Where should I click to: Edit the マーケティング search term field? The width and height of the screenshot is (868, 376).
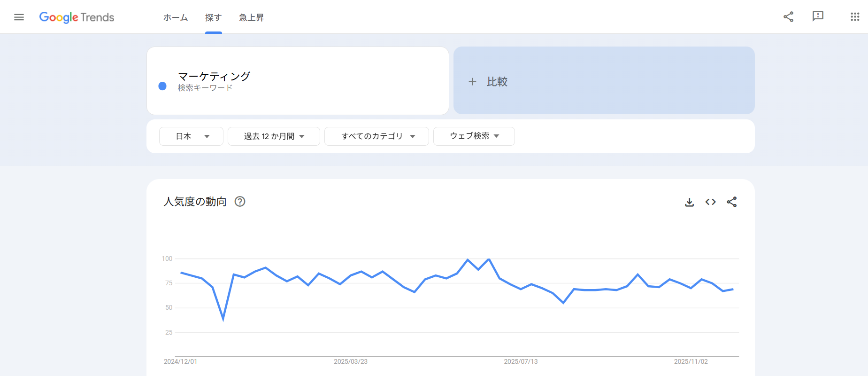coord(214,77)
